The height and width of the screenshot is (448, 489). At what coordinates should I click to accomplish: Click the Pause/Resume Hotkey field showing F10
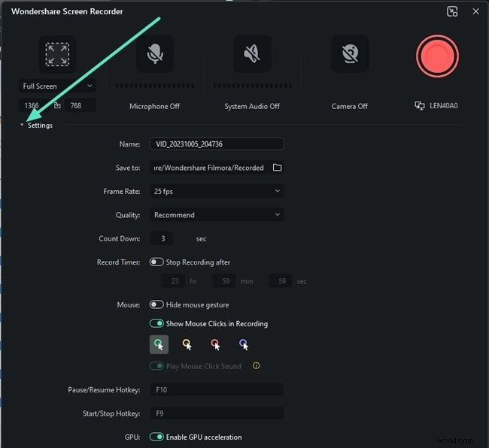coord(217,389)
